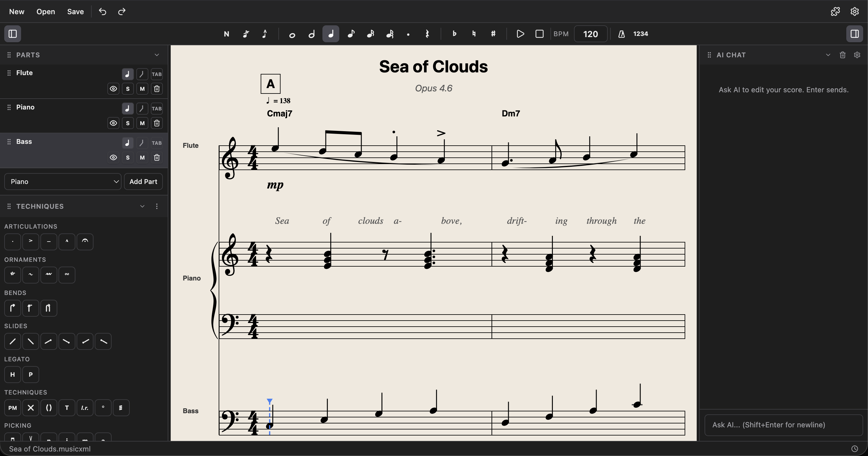
Task: Solo the Piano part
Action: pos(128,123)
